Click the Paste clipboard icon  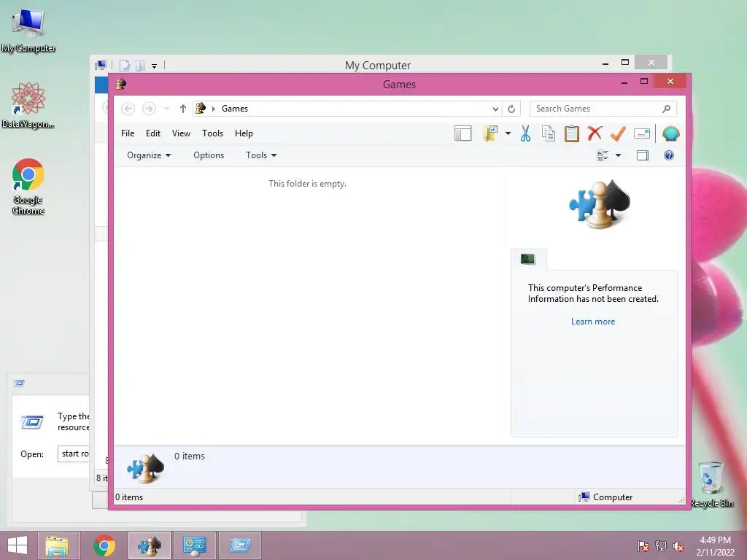572,134
